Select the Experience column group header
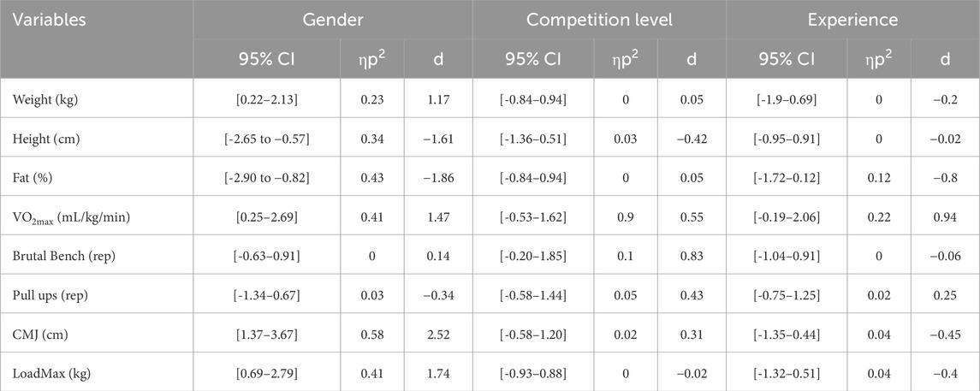 (852, 20)
